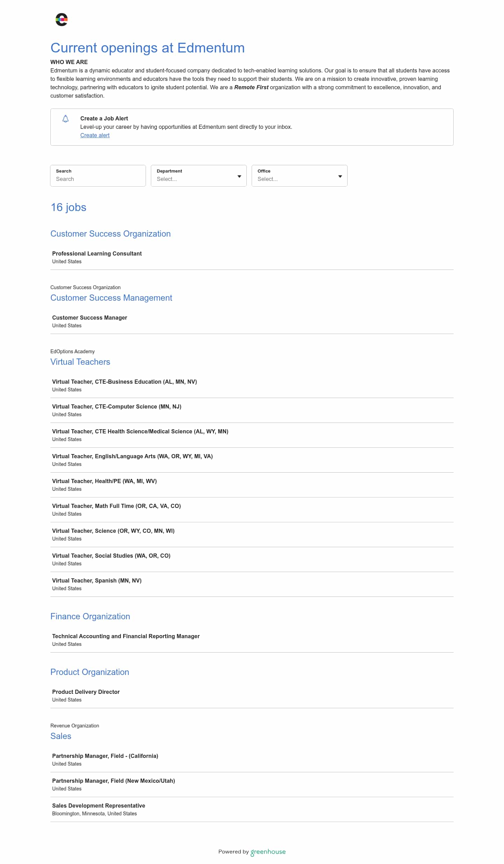View Virtual Teacher, CTE-Computer Science listing
This screenshot has width=504, height=864.
[252, 410]
